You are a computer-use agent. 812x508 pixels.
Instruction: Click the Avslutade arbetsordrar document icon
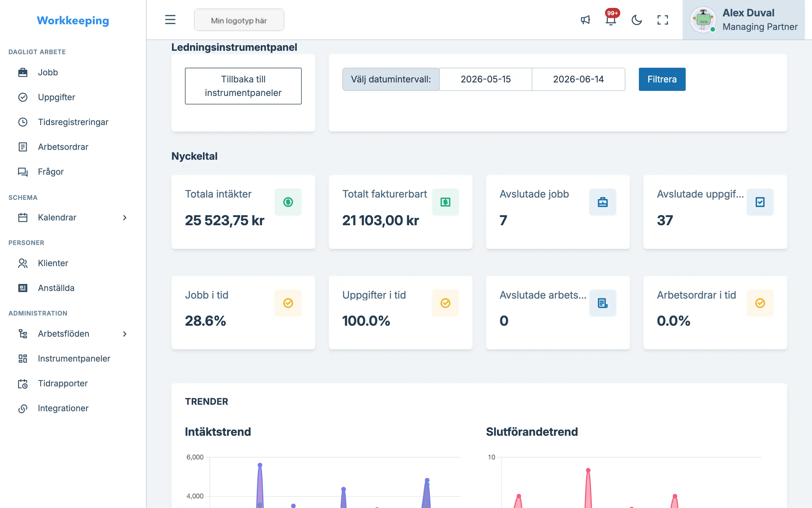(x=603, y=303)
